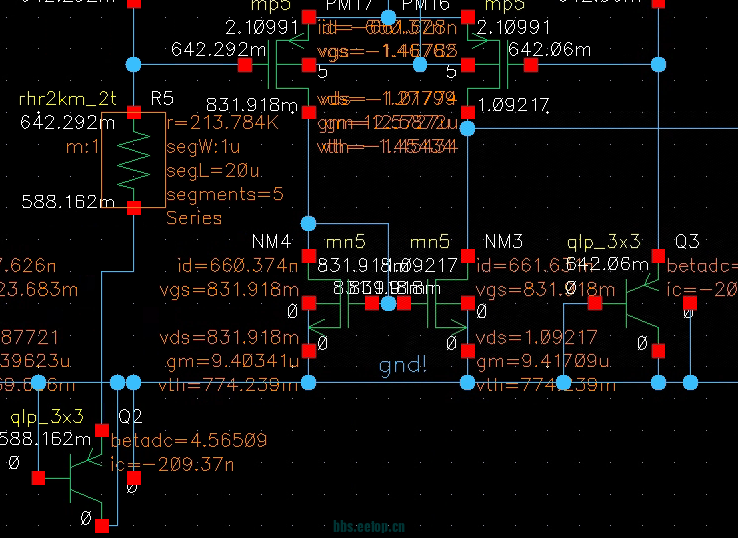738x538 pixels.
Task: Select the segW:1u parameter text
Action: [203, 147]
